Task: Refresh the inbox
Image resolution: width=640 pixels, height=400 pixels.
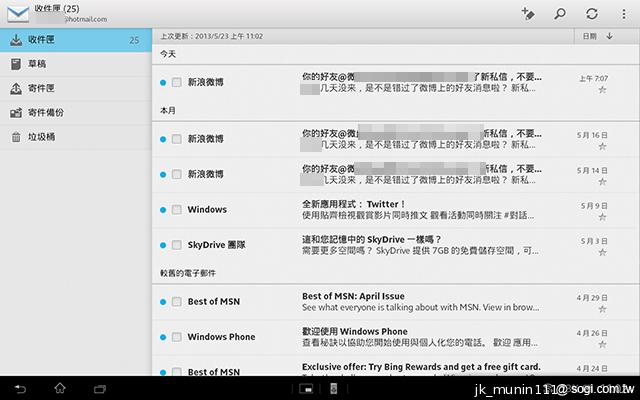Action: [x=592, y=14]
